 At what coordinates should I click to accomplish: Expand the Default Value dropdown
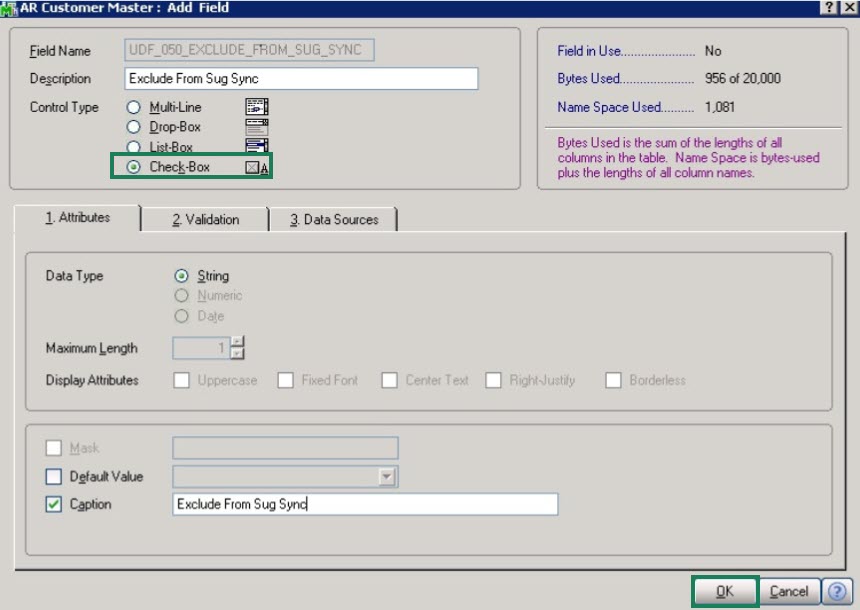(388, 477)
